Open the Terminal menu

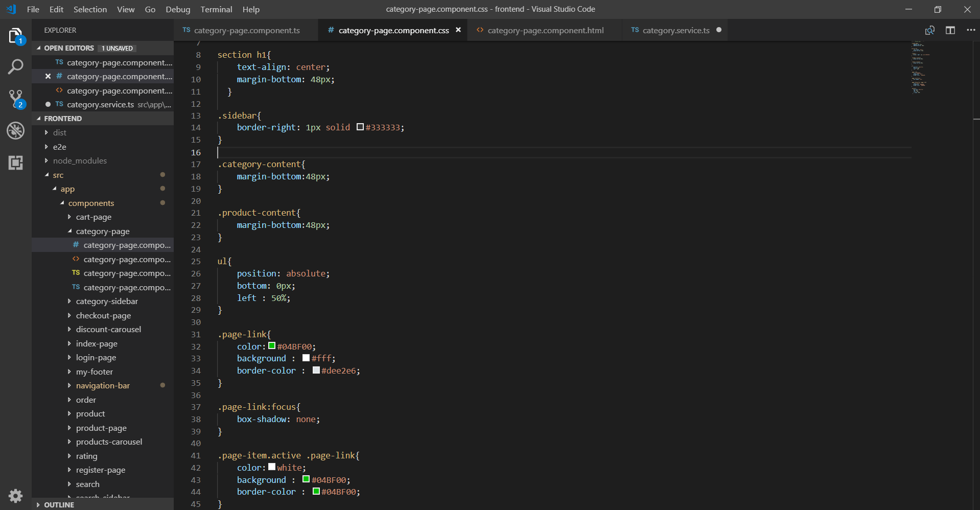point(216,9)
